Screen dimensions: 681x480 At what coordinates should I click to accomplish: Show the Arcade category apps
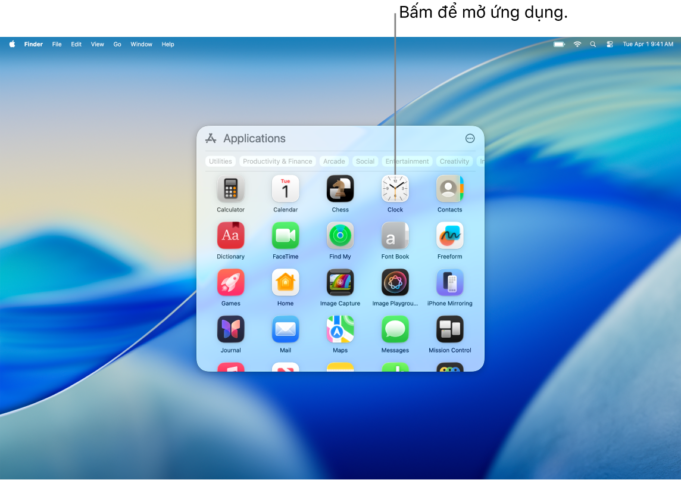334,161
